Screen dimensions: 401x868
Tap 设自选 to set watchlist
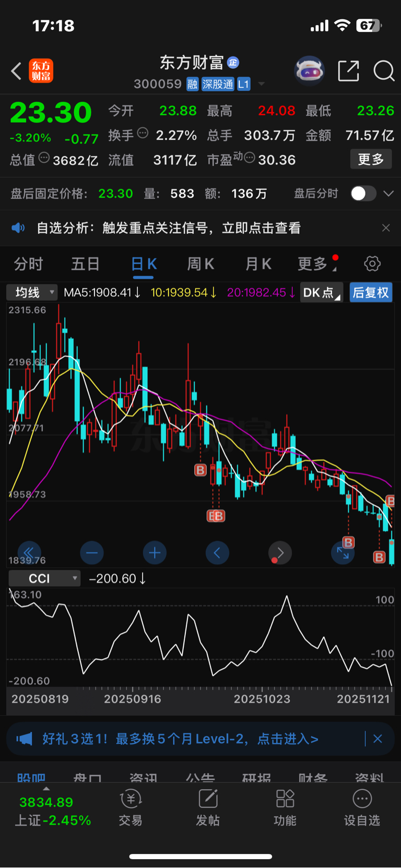[362, 808]
